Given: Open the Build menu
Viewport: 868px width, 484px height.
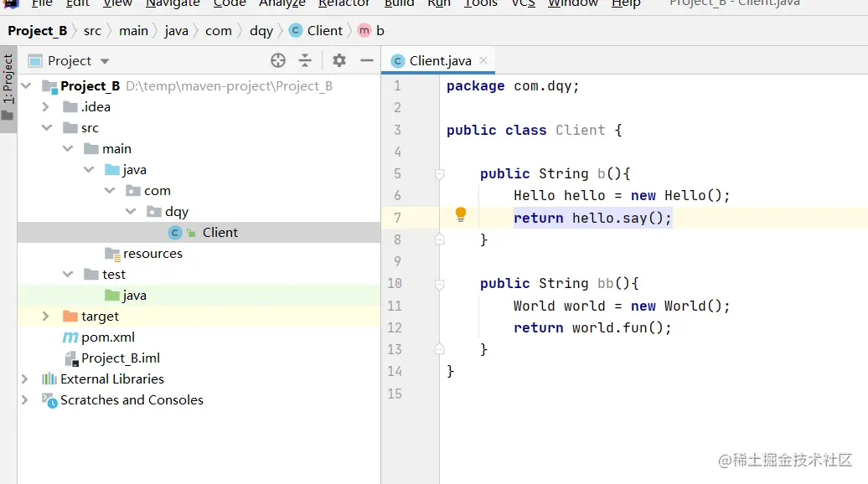Looking at the screenshot, I should [x=399, y=3].
